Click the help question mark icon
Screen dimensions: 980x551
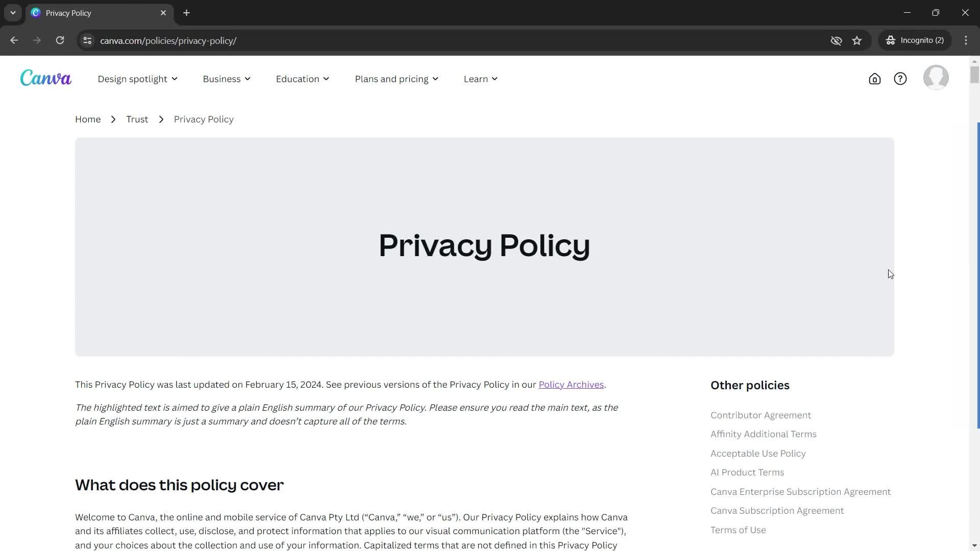(x=900, y=79)
